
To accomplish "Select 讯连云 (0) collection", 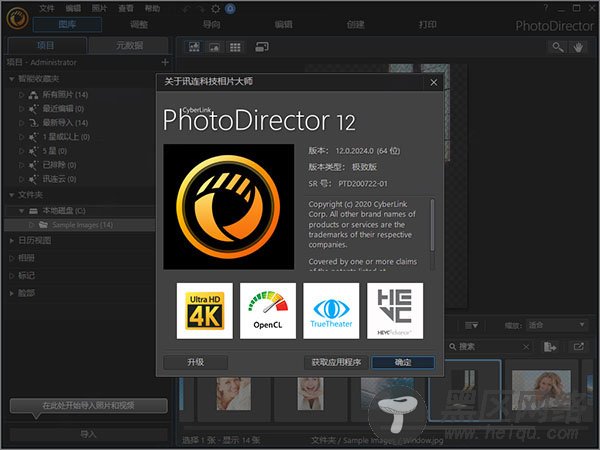I will pos(59,179).
